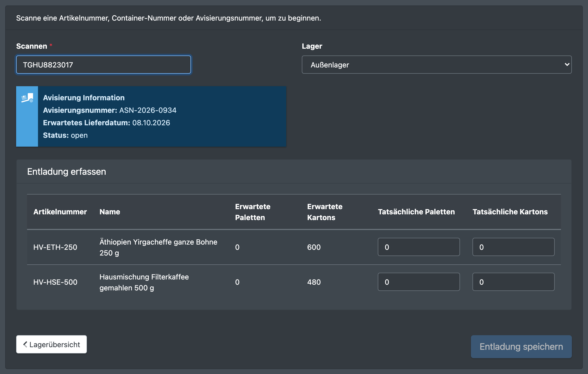Click expected pallets 0 for HV-ETH-250
The width and height of the screenshot is (588, 374).
pyautogui.click(x=237, y=247)
